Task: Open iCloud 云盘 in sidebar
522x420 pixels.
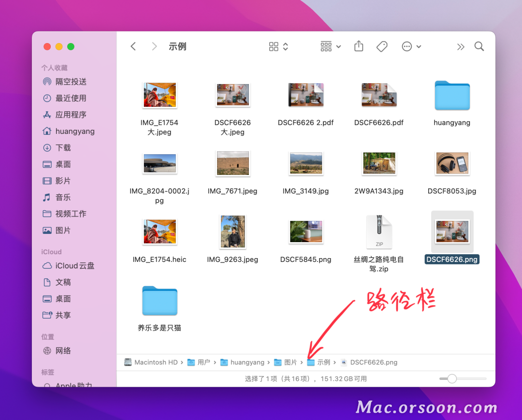Action: click(x=69, y=265)
